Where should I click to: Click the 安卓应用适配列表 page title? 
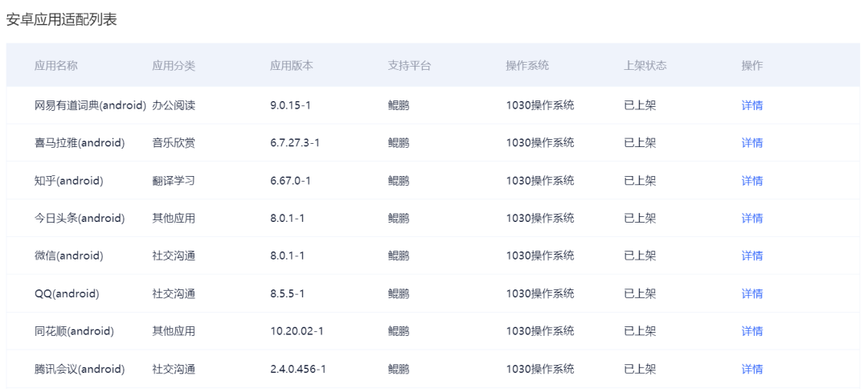point(62,20)
